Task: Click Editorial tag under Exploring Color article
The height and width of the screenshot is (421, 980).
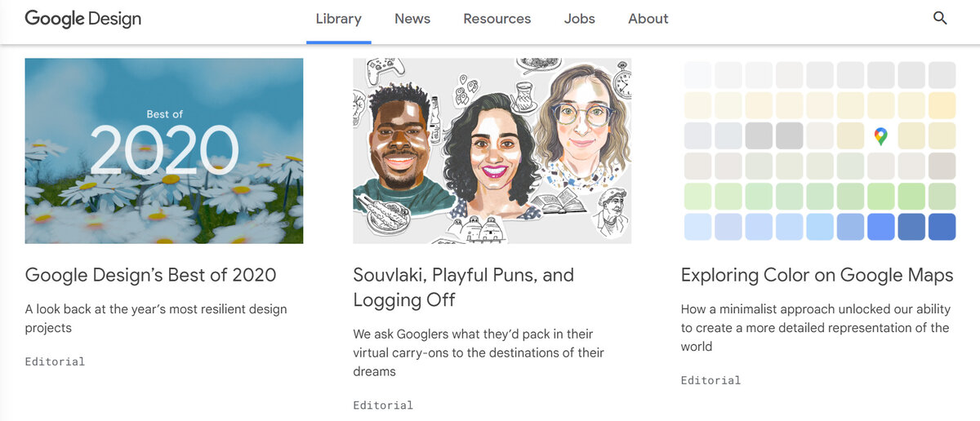Action: click(711, 380)
